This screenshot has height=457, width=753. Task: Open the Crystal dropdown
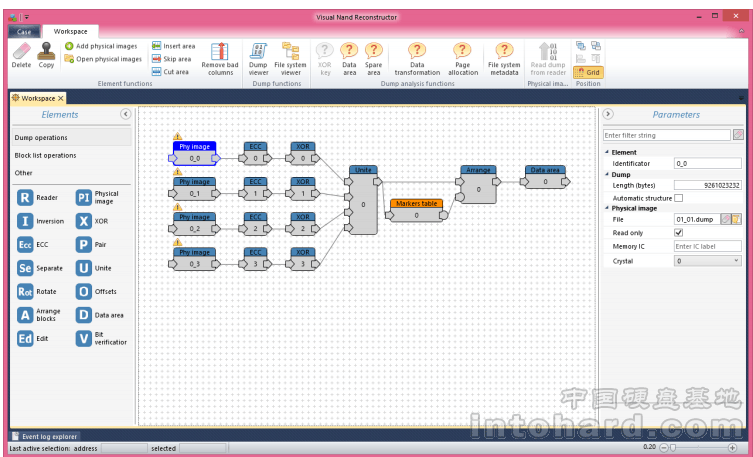point(707,260)
